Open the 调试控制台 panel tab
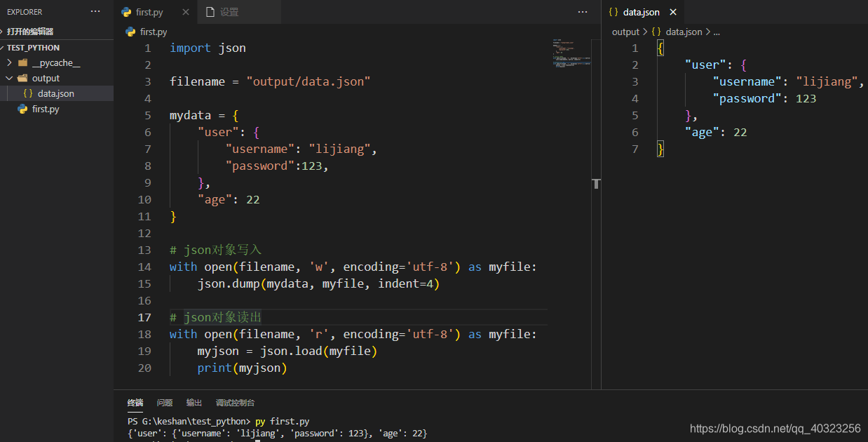The width and height of the screenshot is (868, 442). tap(236, 403)
